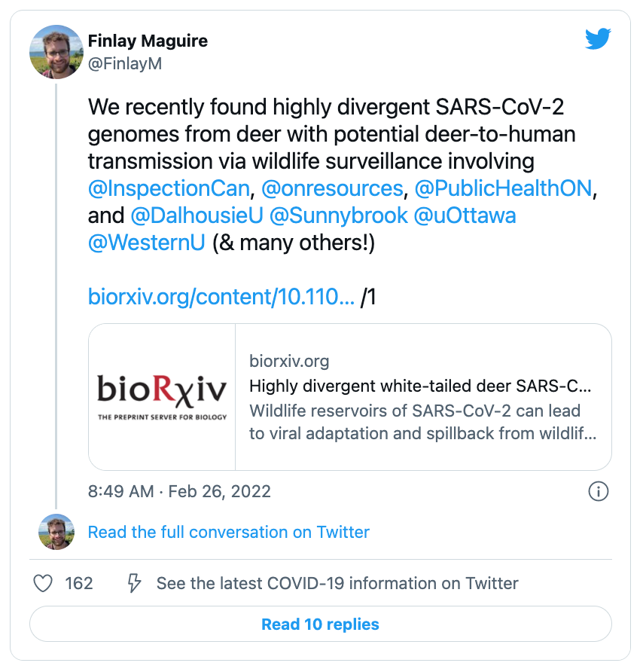The width and height of the screenshot is (643, 672).
Task: Open See the latest COVID-19 information link
Action: pos(337,583)
